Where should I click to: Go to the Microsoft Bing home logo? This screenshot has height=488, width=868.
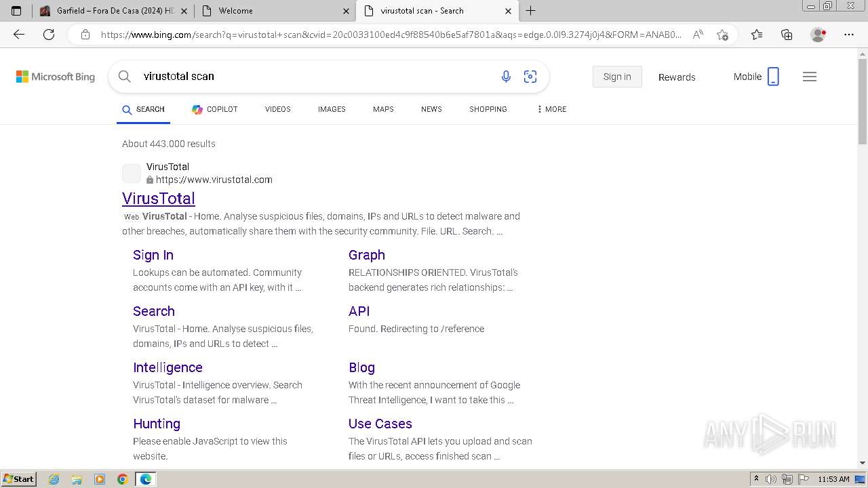[56, 77]
